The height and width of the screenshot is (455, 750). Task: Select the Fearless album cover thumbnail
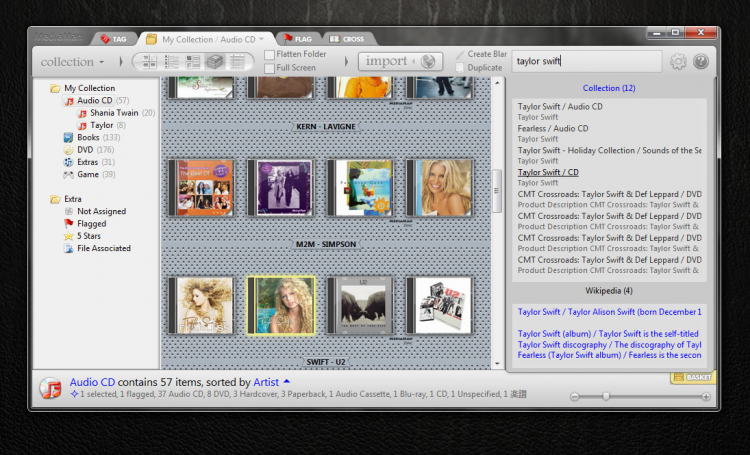(x=201, y=305)
